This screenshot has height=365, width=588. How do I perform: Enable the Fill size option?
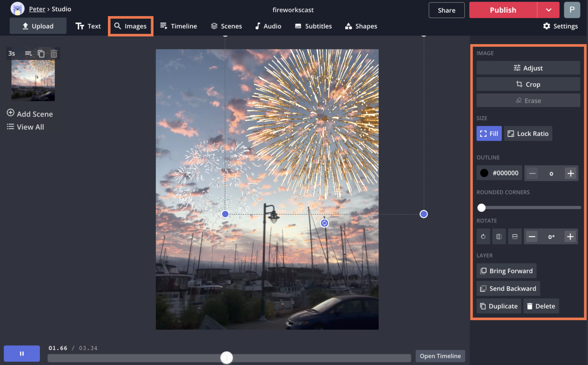(489, 133)
